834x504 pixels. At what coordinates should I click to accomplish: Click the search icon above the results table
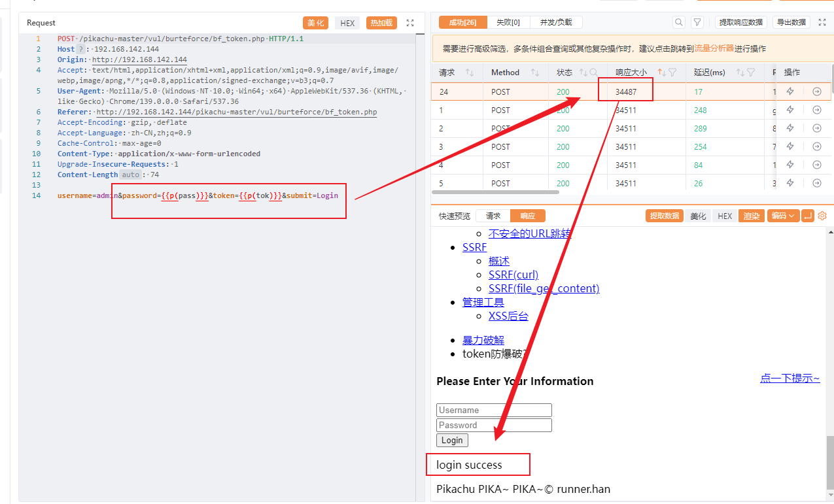(x=679, y=22)
